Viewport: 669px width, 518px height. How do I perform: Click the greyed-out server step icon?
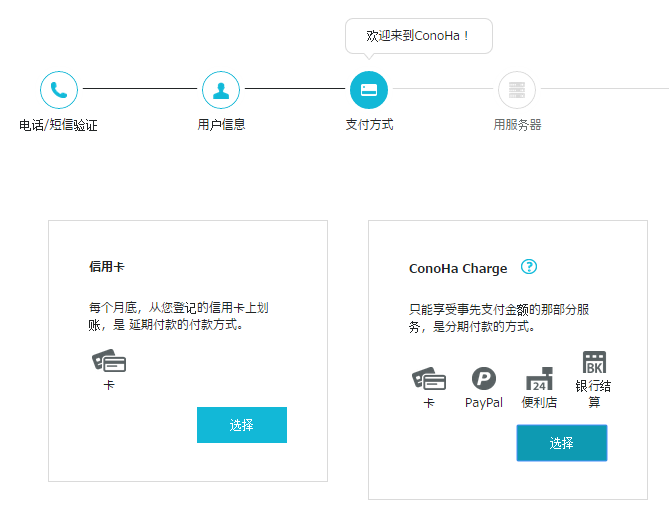pos(517,90)
